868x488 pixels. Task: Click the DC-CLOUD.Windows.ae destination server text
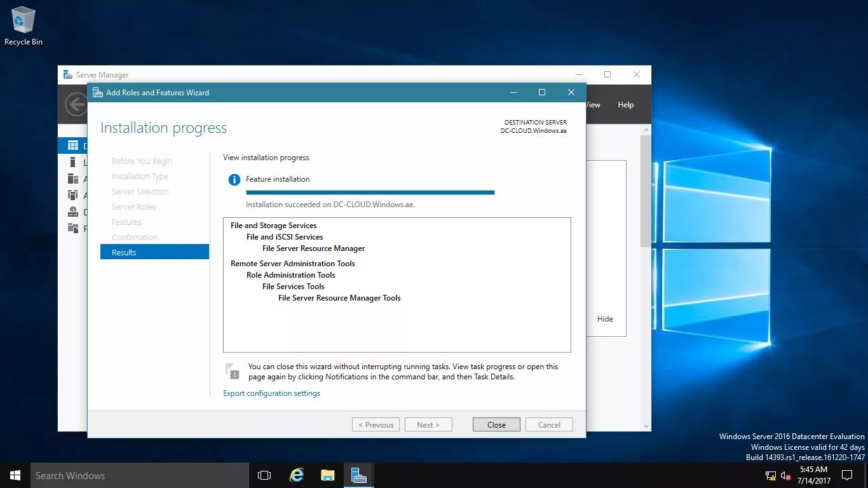coord(534,131)
